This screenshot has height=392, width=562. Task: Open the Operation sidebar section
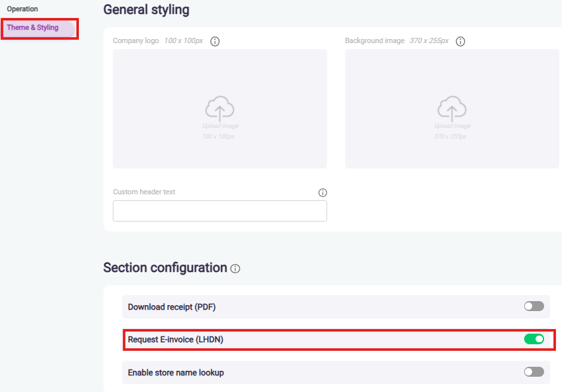point(23,9)
